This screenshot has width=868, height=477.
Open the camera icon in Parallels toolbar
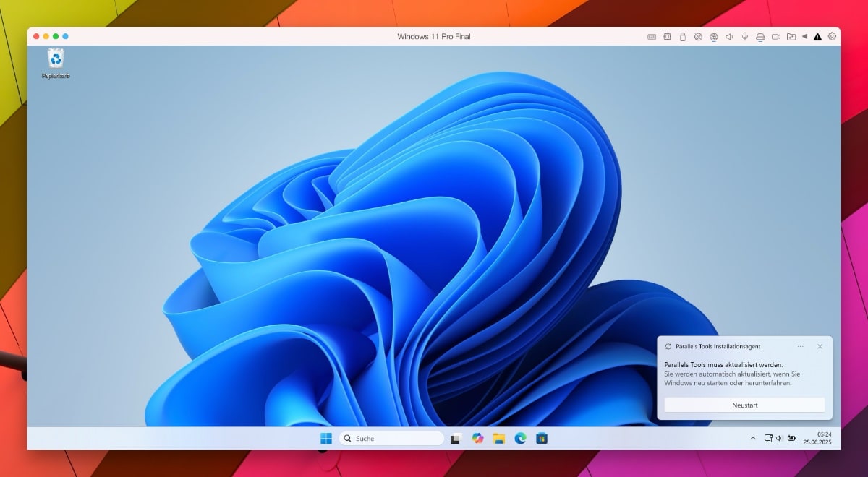pyautogui.click(x=776, y=37)
